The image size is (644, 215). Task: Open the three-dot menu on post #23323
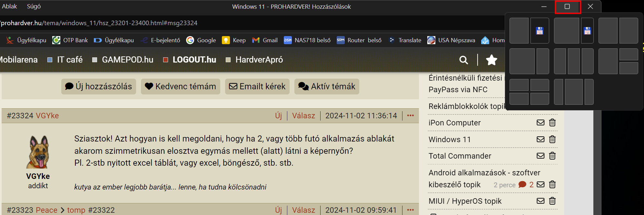[x=411, y=210]
